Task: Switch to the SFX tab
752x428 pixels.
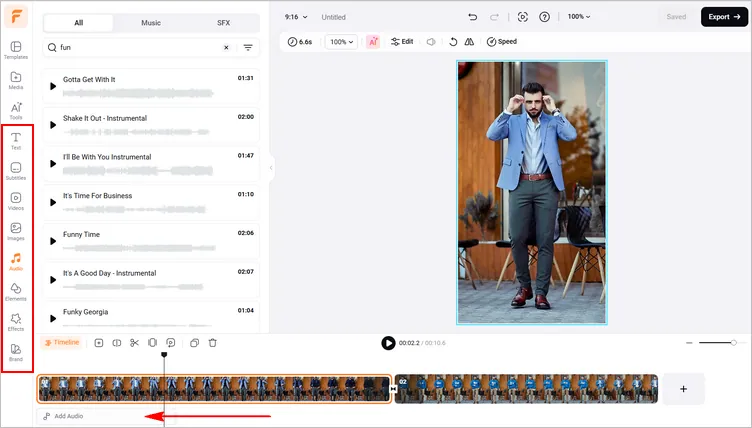Action: pyautogui.click(x=223, y=23)
